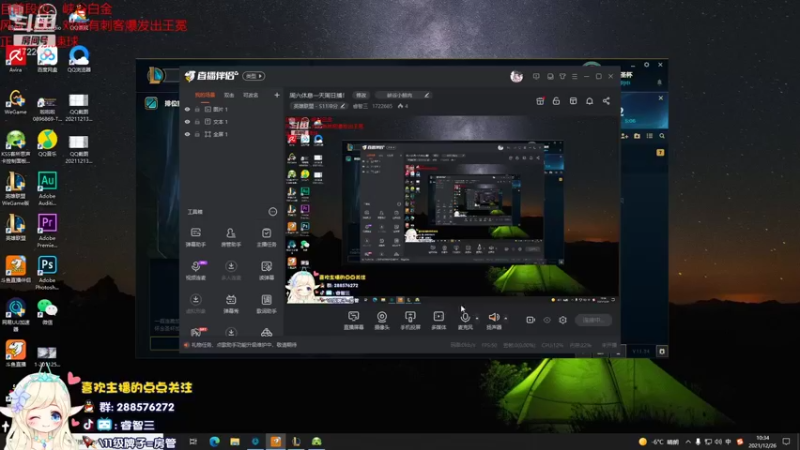Edit the announcement field with pencil
This screenshot has width=800, height=450.
427,95
